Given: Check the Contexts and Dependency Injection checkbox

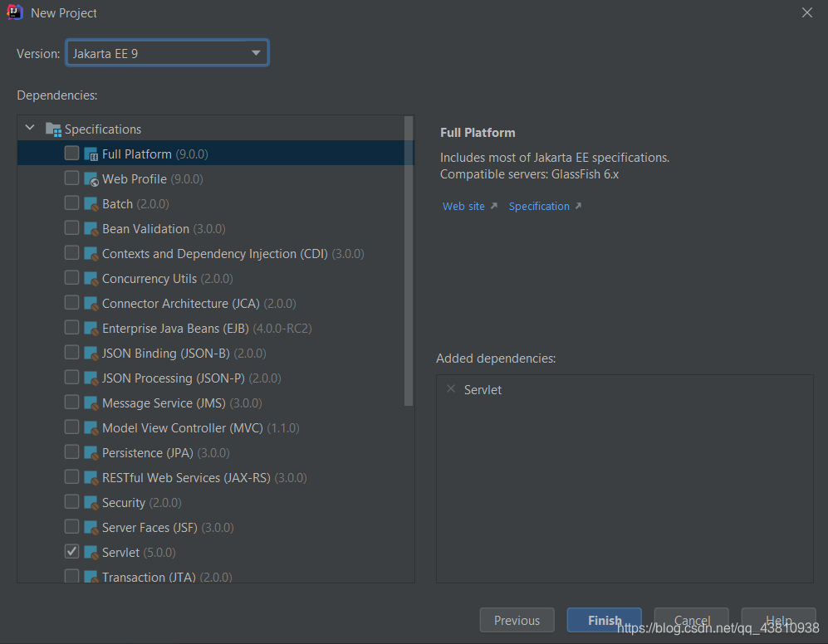Looking at the screenshot, I should pos(71,252).
